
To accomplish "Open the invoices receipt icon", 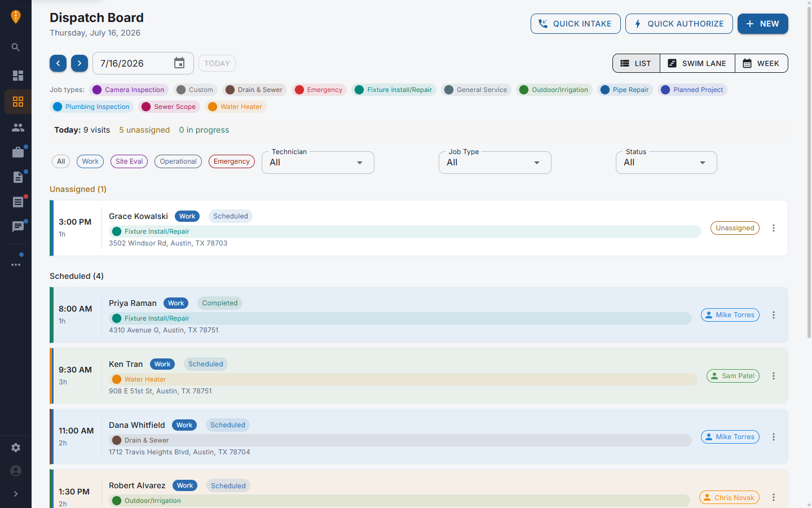I will (18, 202).
